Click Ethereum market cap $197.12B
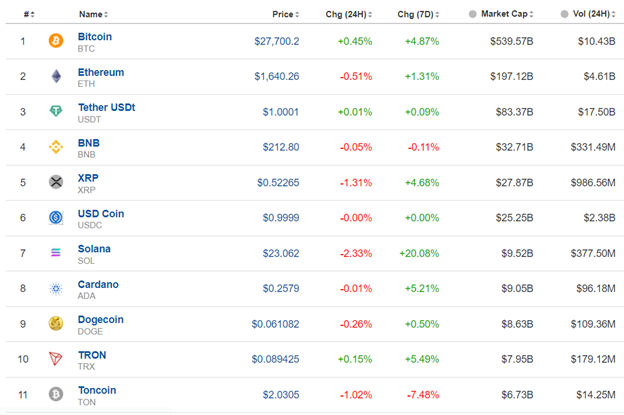This screenshot has height=415, width=624. pyautogui.click(x=511, y=76)
